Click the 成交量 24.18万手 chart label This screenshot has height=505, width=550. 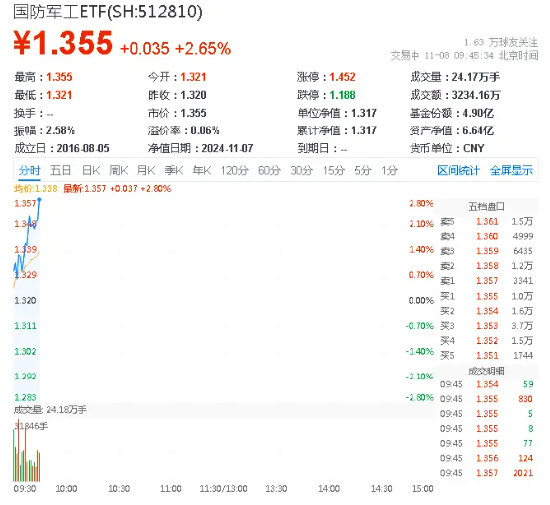(50, 410)
